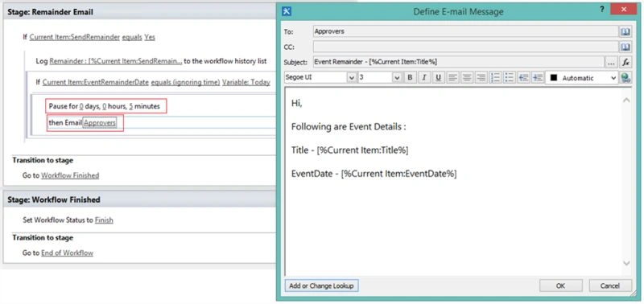The width and height of the screenshot is (644, 304).
Task: Click Title lookup line in message body
Action: pos(350,150)
